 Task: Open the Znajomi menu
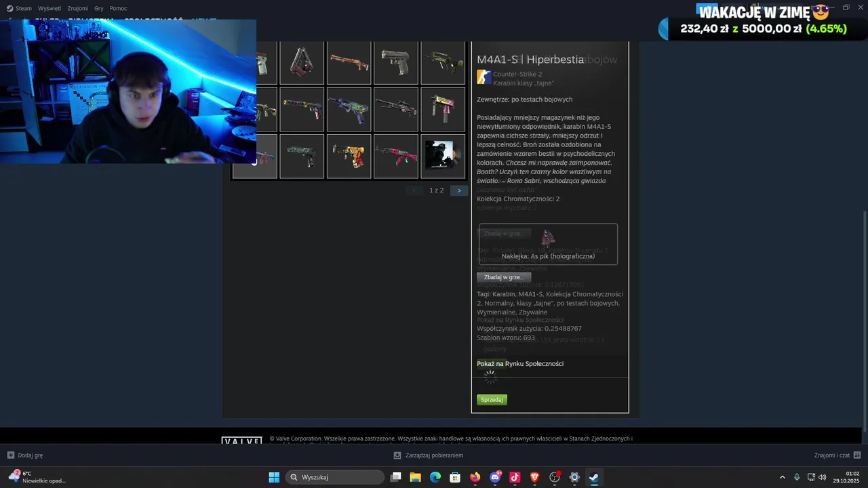(x=78, y=8)
